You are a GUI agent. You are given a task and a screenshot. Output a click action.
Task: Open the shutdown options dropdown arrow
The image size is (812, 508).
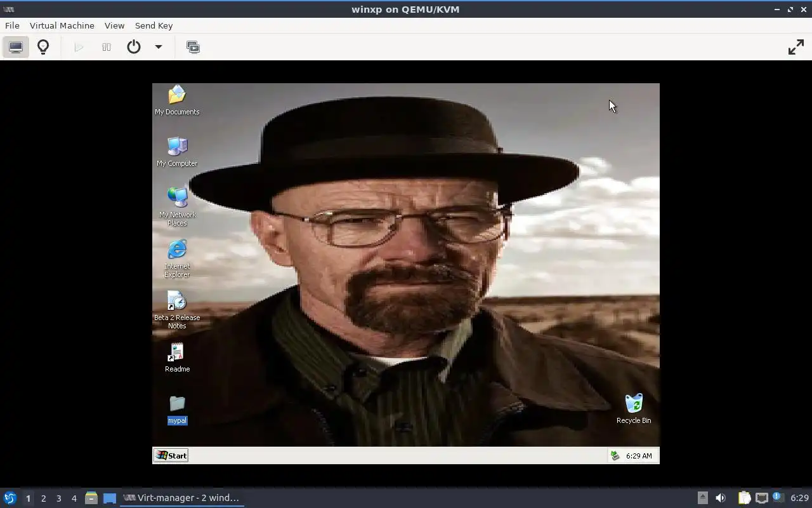point(159,47)
